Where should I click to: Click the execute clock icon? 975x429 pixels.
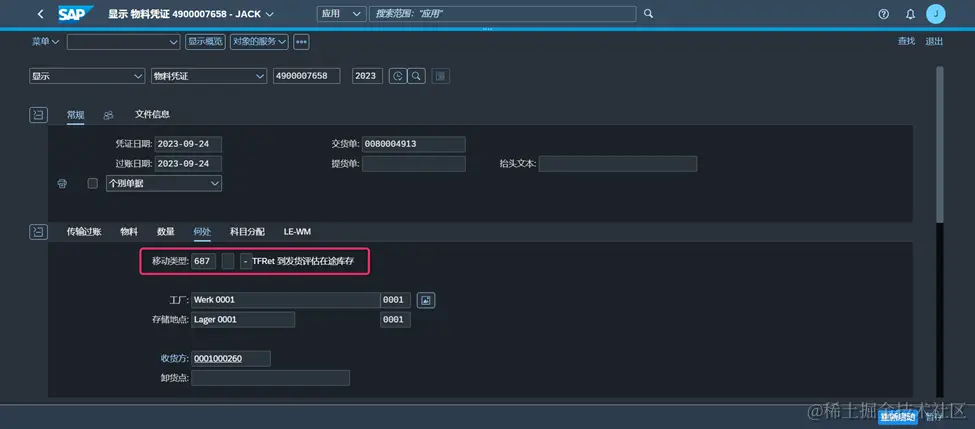pyautogui.click(x=398, y=76)
